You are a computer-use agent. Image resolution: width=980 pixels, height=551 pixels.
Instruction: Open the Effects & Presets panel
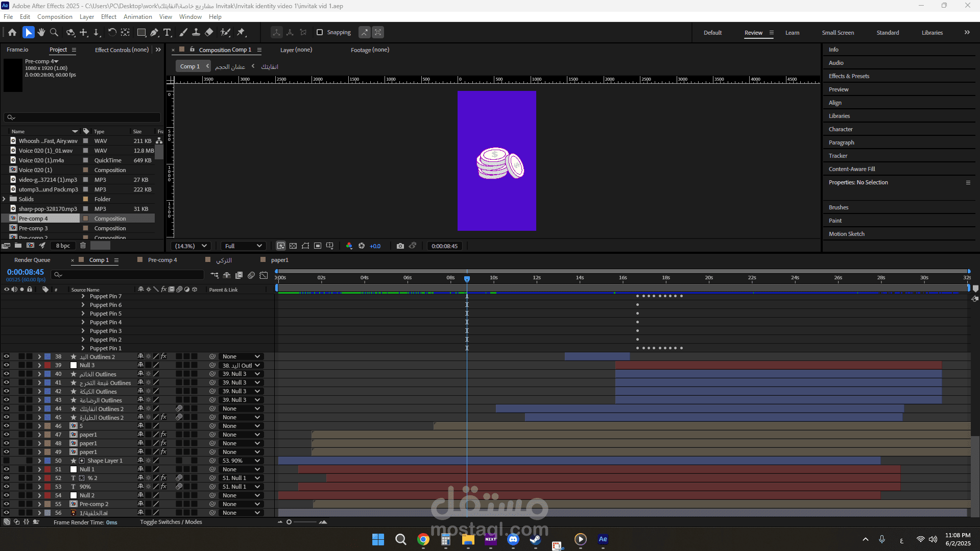(x=849, y=76)
